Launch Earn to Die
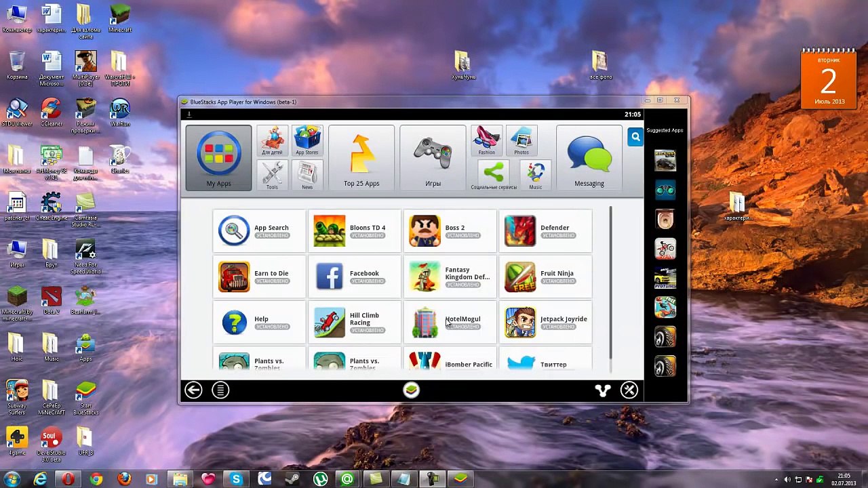868x488 pixels. 259,277
